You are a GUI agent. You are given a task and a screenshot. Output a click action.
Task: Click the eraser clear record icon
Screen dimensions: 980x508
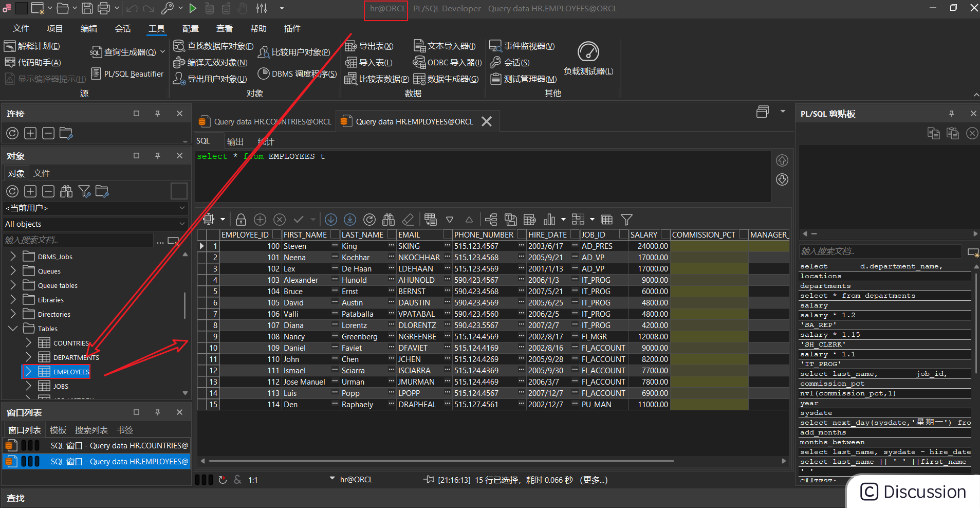coord(408,220)
